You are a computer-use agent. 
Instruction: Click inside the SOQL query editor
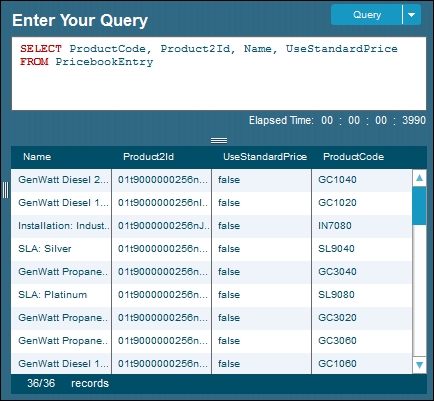(219, 73)
